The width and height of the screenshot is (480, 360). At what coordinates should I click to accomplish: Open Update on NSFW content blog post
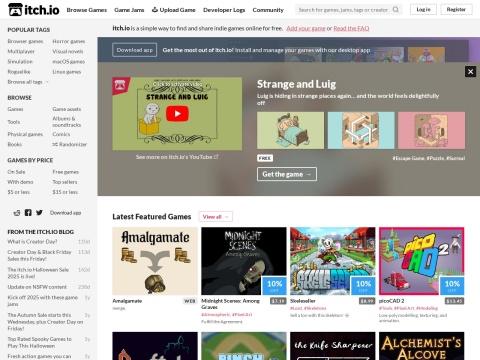[x=37, y=287]
